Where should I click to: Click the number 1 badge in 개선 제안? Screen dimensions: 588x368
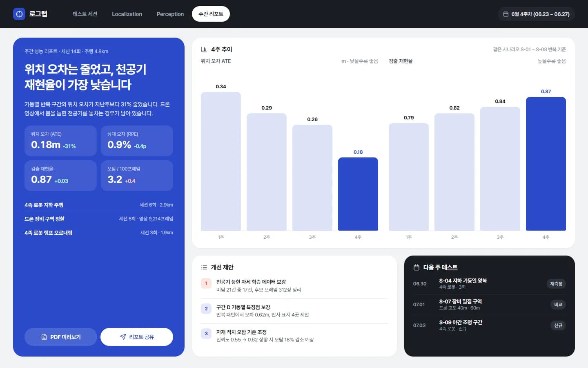206,283
